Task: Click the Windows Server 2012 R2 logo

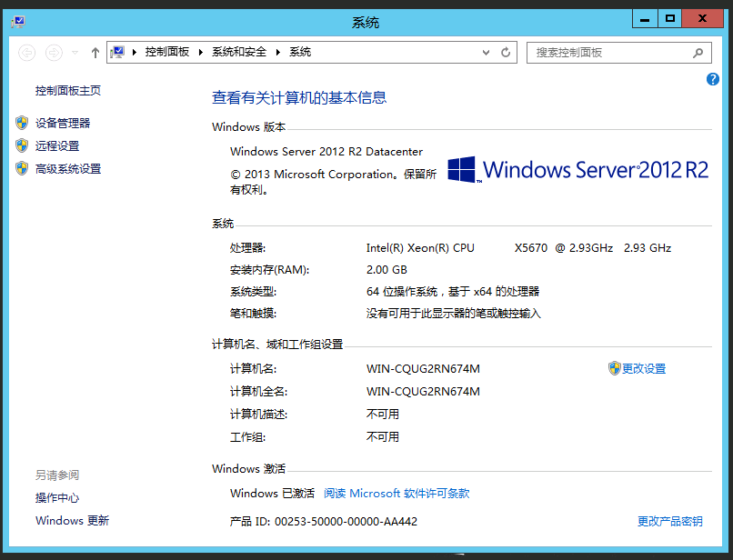Action: [x=577, y=170]
